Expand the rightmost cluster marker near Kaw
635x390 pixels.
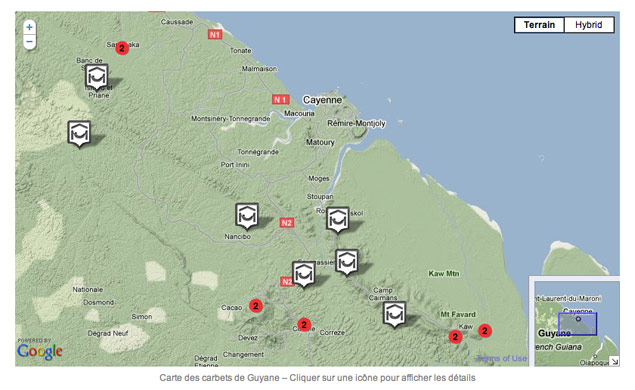[x=485, y=331]
